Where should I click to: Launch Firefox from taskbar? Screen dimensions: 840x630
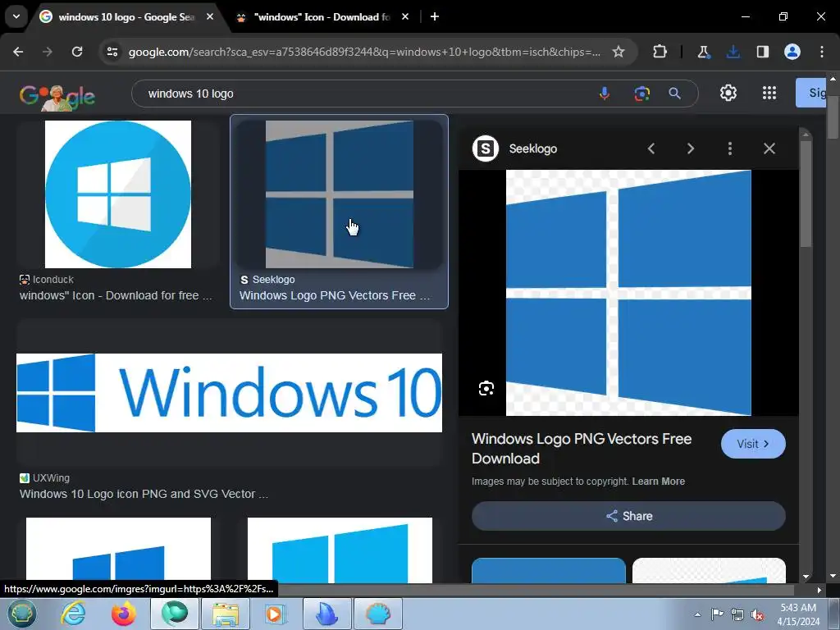(123, 614)
